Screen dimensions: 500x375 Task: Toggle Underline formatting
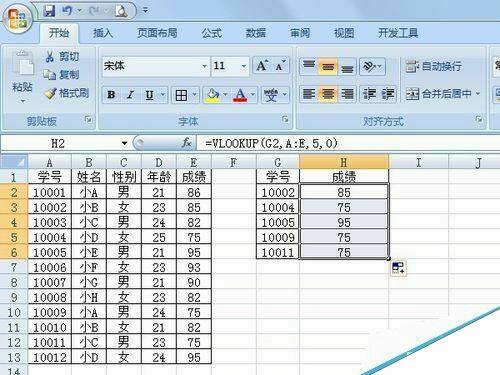click(149, 95)
